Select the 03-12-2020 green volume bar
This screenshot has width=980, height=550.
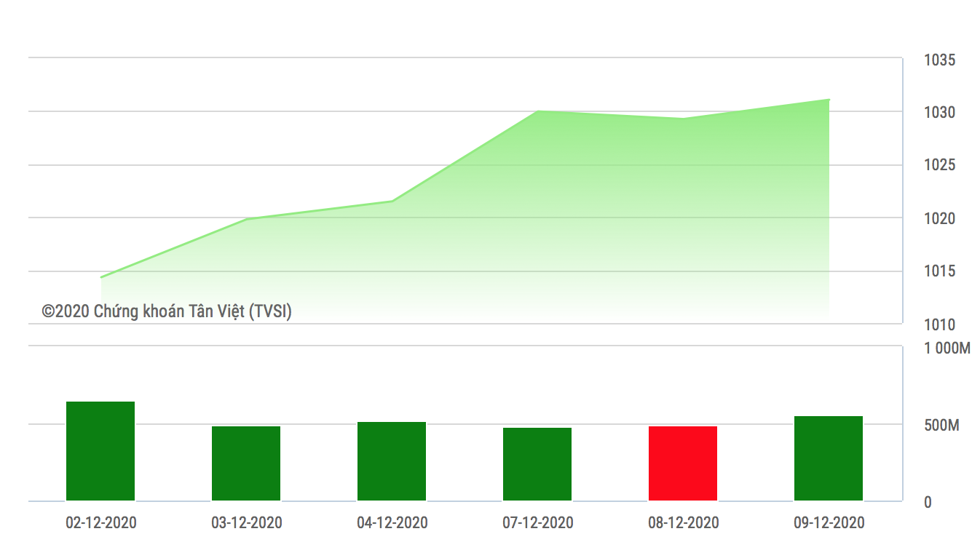tap(246, 463)
